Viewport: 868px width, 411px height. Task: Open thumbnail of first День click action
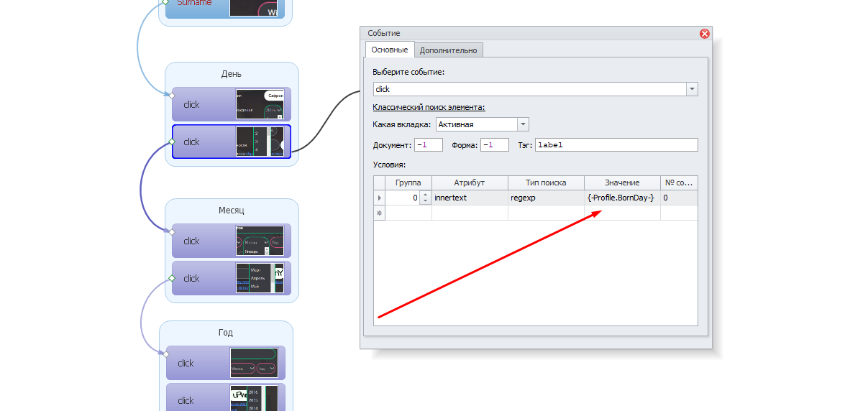(x=260, y=104)
